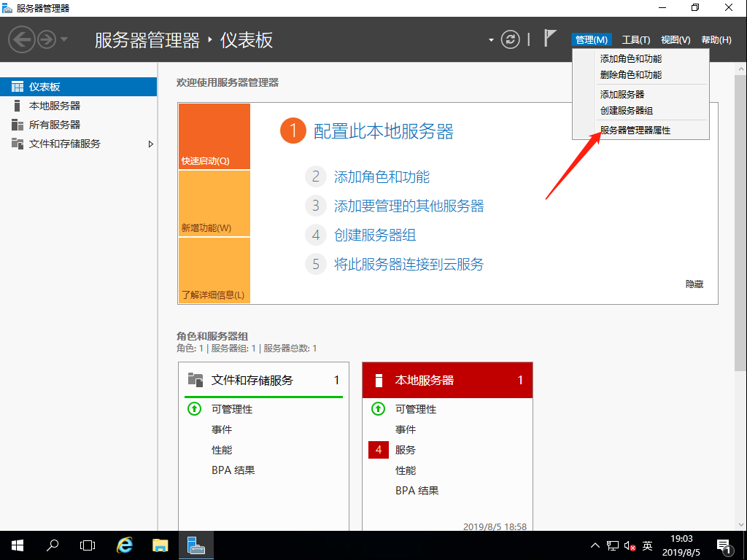Open taskbar search magnifier
The width and height of the screenshot is (747, 560).
click(x=53, y=545)
